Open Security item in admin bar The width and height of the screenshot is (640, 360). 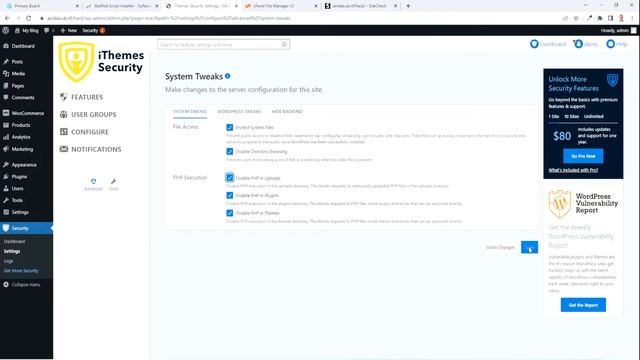pos(93,30)
